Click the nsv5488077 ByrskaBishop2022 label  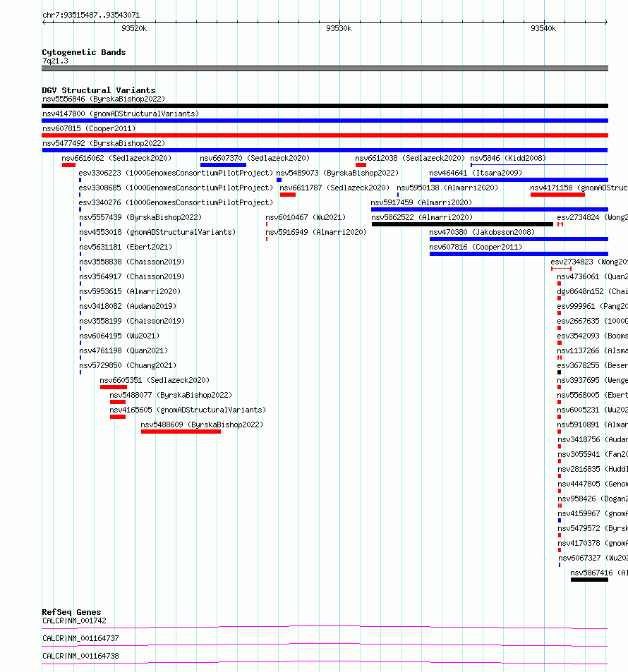pos(171,395)
